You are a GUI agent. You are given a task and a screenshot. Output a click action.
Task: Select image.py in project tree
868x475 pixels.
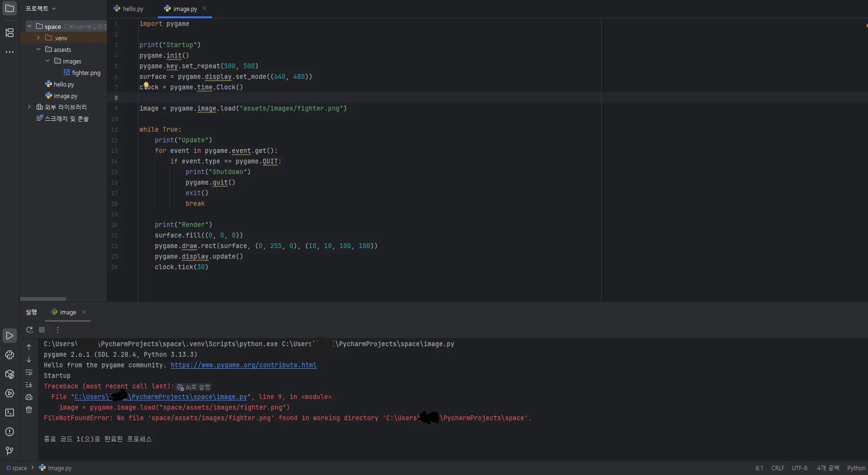pyautogui.click(x=61, y=96)
